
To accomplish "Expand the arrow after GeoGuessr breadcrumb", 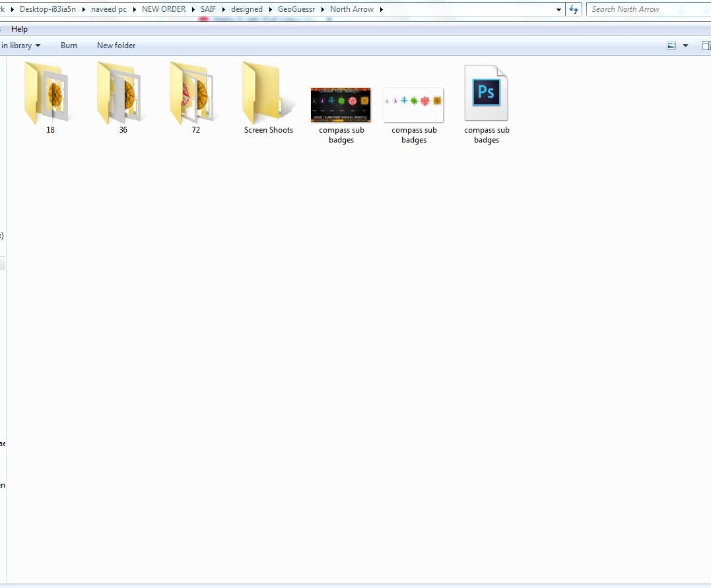I will [322, 9].
